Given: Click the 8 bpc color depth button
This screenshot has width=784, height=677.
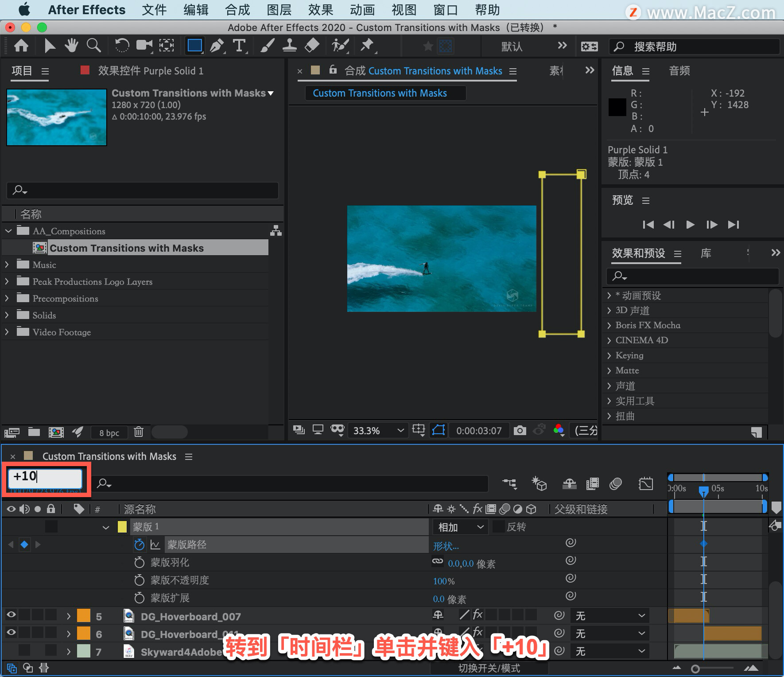Looking at the screenshot, I should (x=109, y=432).
